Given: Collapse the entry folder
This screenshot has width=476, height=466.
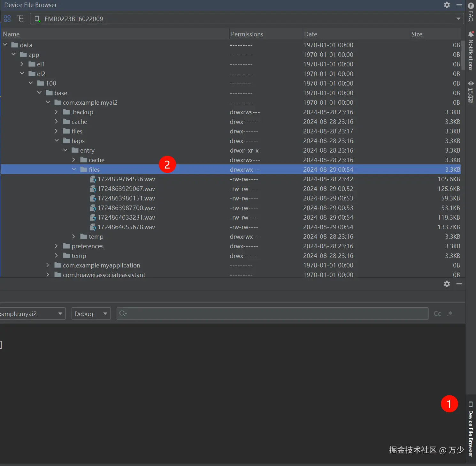Looking at the screenshot, I should (x=65, y=150).
